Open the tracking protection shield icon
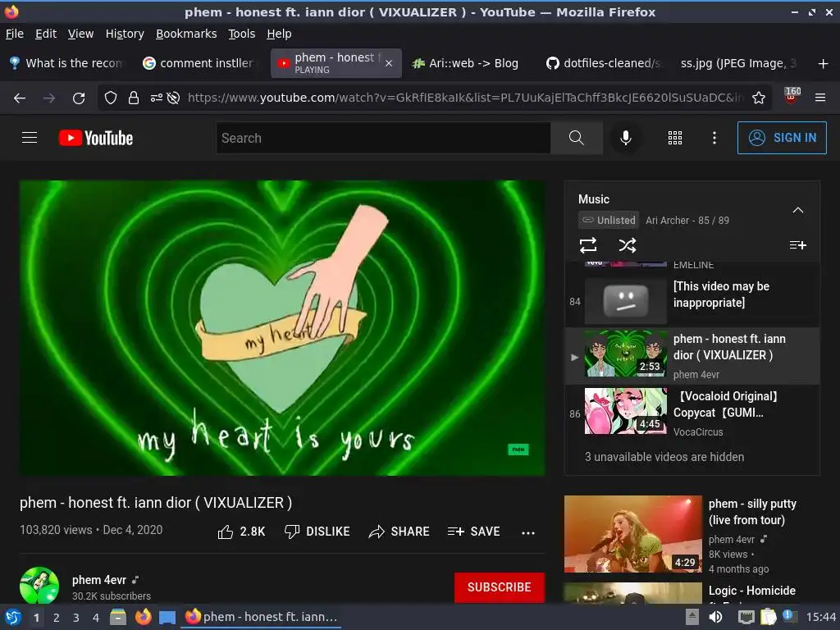Screen dimensions: 840x630 click(111, 98)
